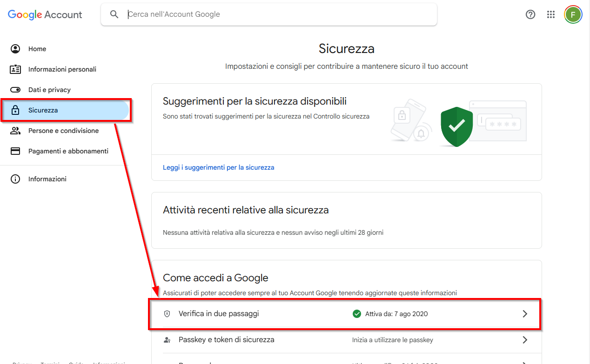
Task: Expand Verifica in due passaggi chevron
Action: [x=525, y=314]
